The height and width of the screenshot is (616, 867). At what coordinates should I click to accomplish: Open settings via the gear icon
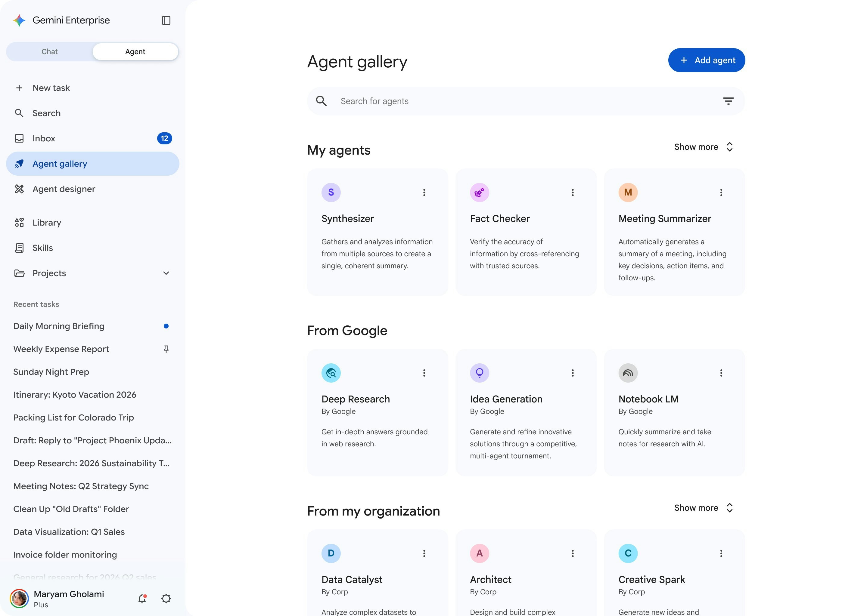(x=166, y=598)
